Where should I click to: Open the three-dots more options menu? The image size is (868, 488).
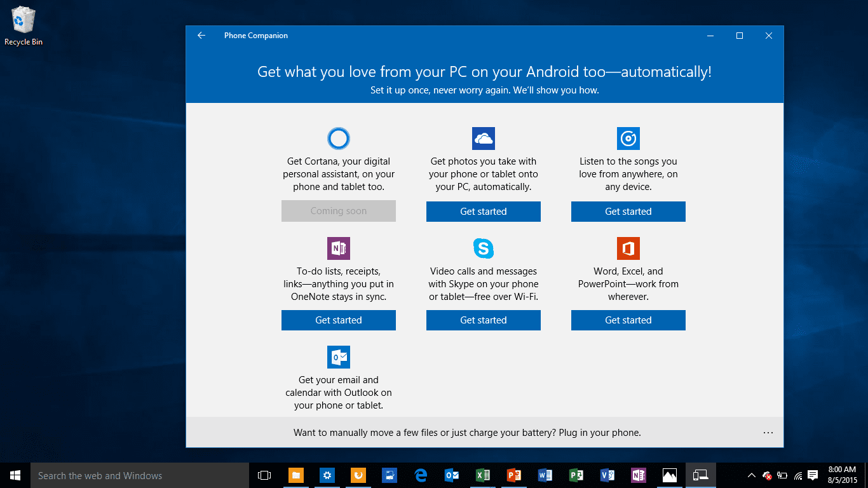pyautogui.click(x=768, y=433)
